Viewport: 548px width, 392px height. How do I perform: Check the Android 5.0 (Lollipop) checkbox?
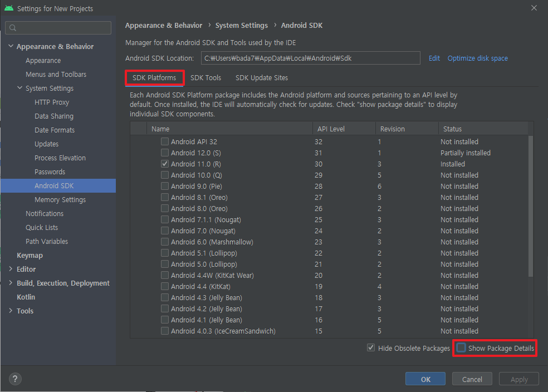[165, 264]
